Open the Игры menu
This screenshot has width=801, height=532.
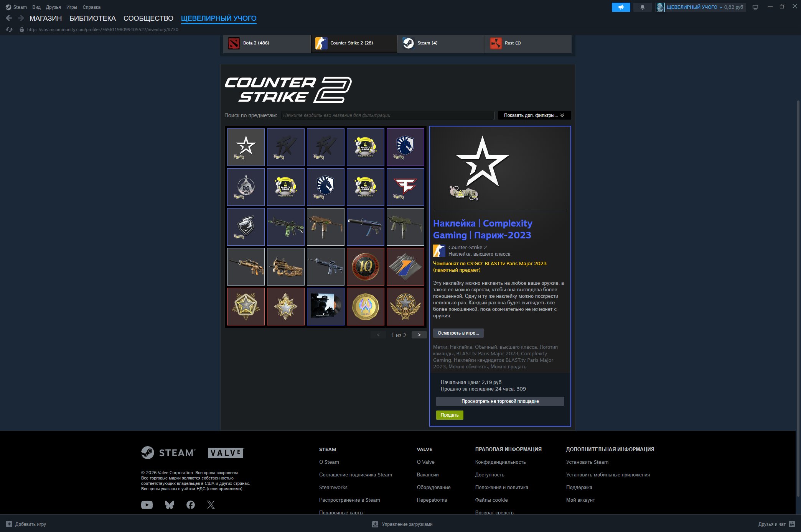coord(72,7)
